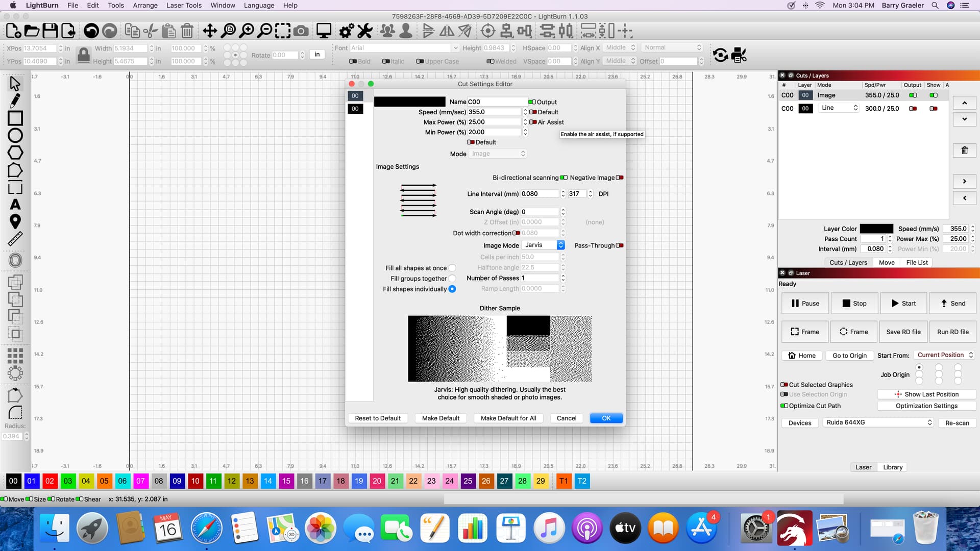Select the Text tool A icon
Screen dimensions: 980x551
(x=15, y=205)
